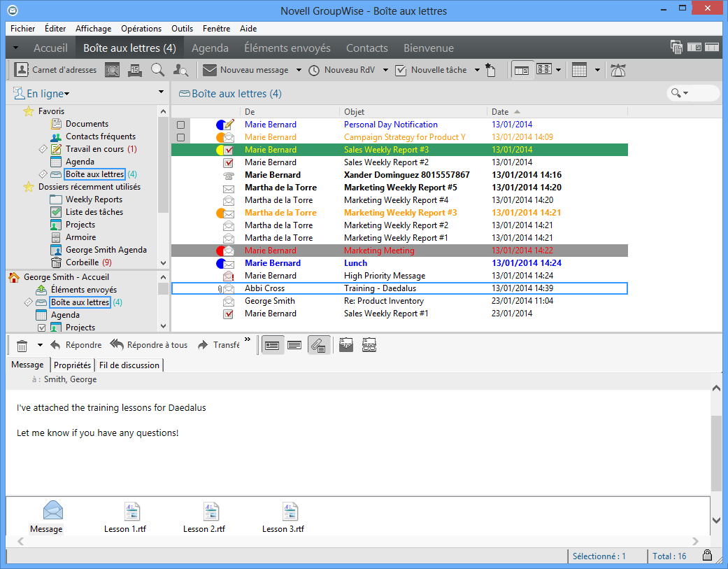Select the Marketing Meeting message row
Image resolution: width=728 pixels, height=569 pixels.
[399, 251]
